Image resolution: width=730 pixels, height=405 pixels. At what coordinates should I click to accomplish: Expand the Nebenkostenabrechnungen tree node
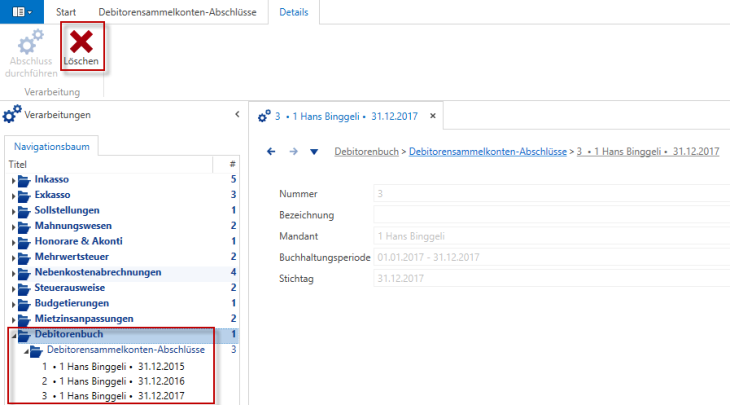(x=13, y=273)
